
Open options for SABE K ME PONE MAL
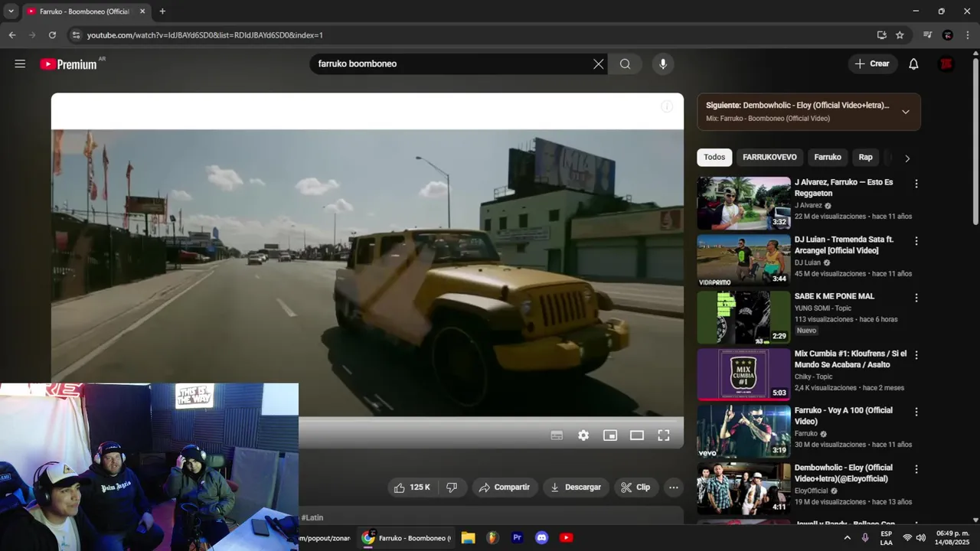coord(916,298)
